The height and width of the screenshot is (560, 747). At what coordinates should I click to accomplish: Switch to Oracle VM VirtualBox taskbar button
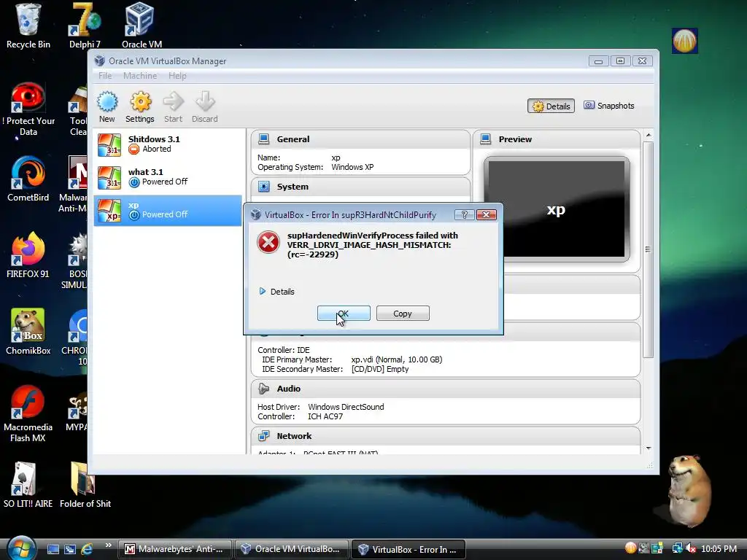tap(291, 549)
